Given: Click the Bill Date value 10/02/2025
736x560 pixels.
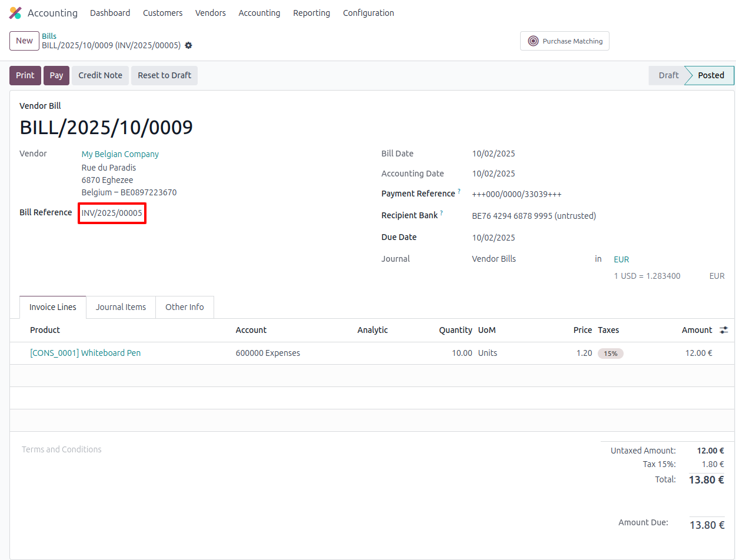Looking at the screenshot, I should tap(494, 154).
